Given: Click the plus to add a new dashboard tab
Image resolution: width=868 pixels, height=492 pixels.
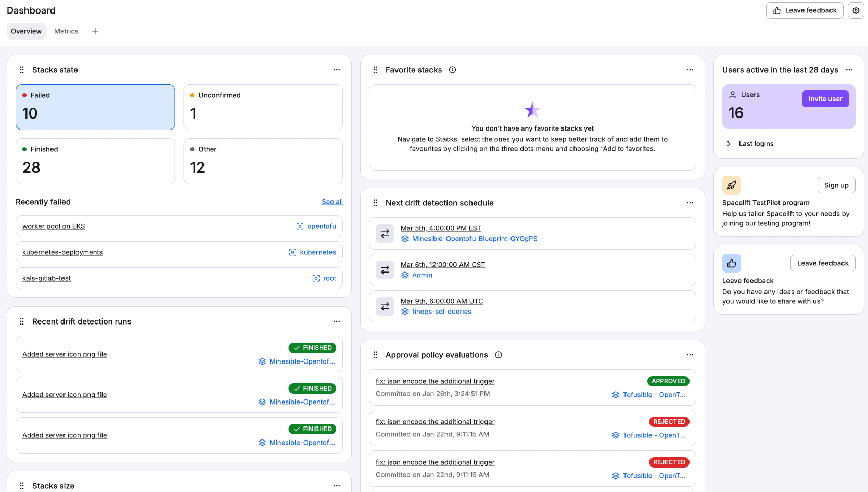Looking at the screenshot, I should (x=95, y=31).
